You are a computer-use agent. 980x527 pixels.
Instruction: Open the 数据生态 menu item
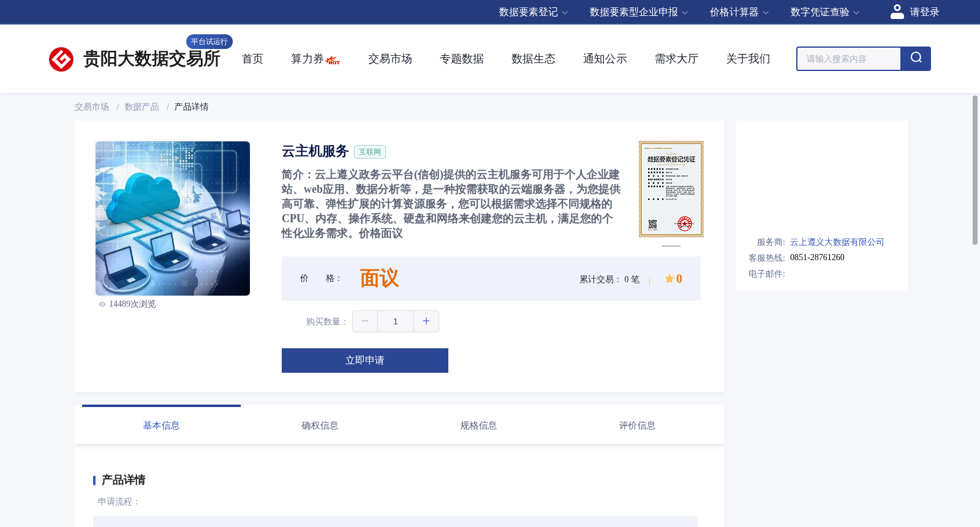pyautogui.click(x=533, y=59)
